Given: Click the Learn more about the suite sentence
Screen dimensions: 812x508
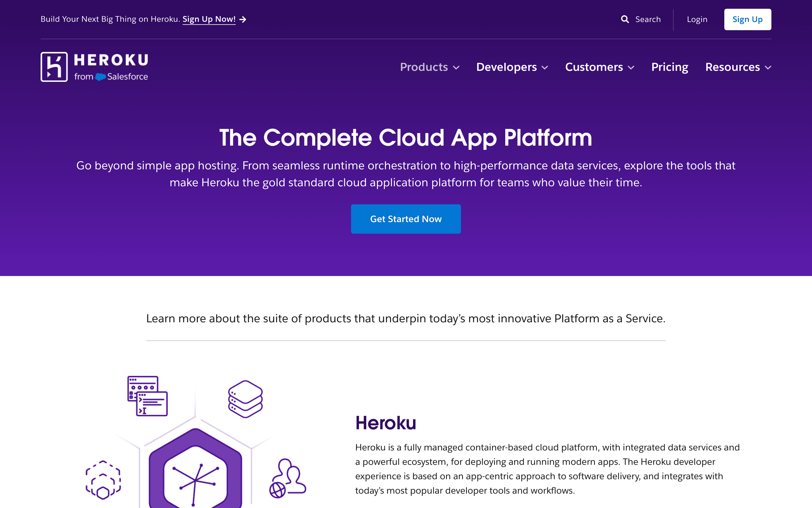Looking at the screenshot, I should [406, 319].
